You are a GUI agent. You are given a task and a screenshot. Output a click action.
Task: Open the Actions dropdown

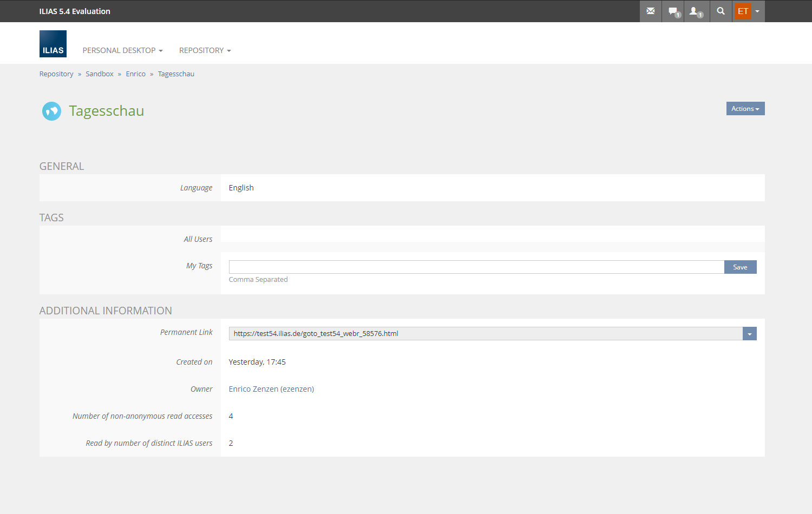pyautogui.click(x=745, y=109)
